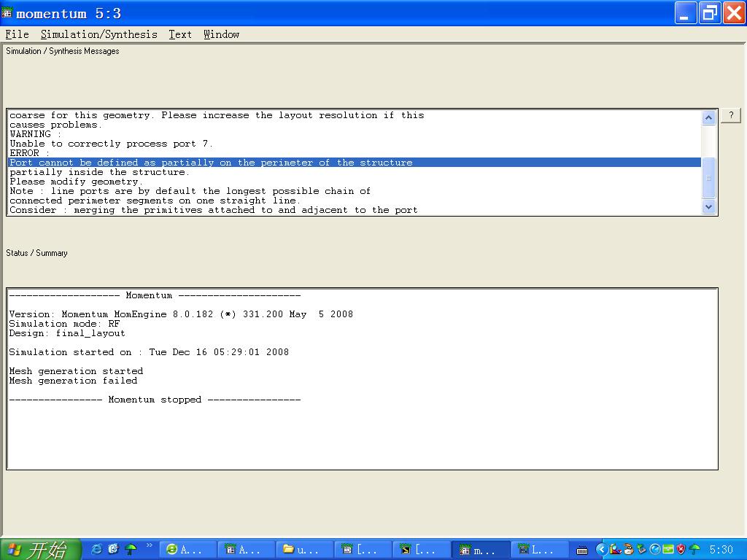Screen dimensions: 747x560
Task: Click the 'Momentum stopped' status line
Action: 155,400
